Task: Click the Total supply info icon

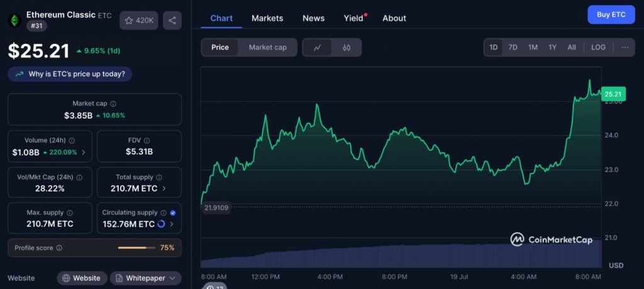Action: click(x=159, y=177)
